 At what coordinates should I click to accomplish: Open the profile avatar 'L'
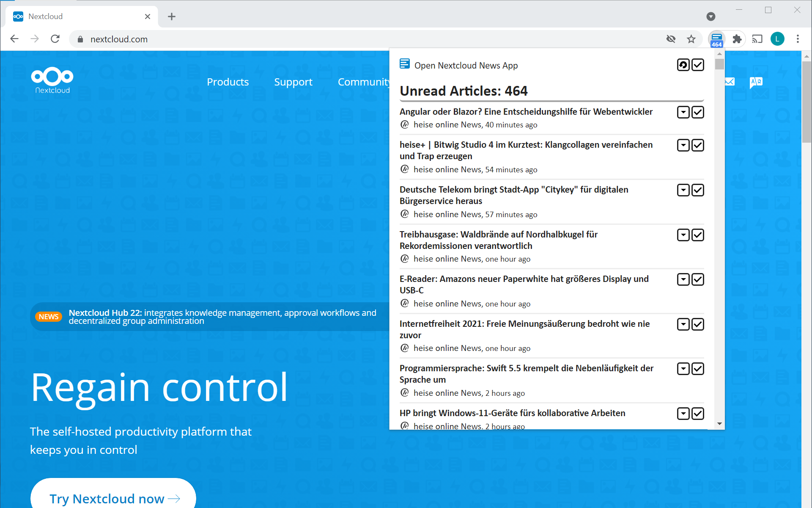click(x=777, y=39)
